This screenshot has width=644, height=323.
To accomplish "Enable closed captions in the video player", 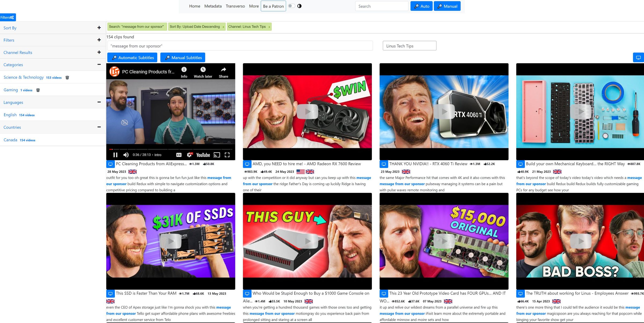I will 178,155.
